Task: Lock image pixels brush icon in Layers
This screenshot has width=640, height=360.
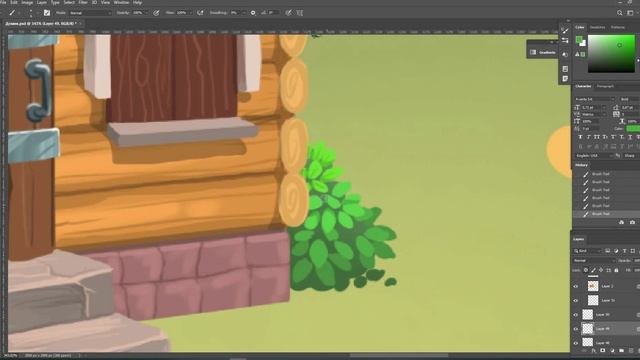Action: [593, 270]
